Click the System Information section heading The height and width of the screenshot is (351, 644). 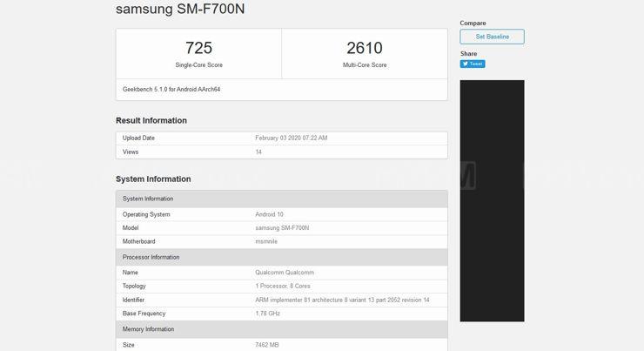pyautogui.click(x=153, y=179)
